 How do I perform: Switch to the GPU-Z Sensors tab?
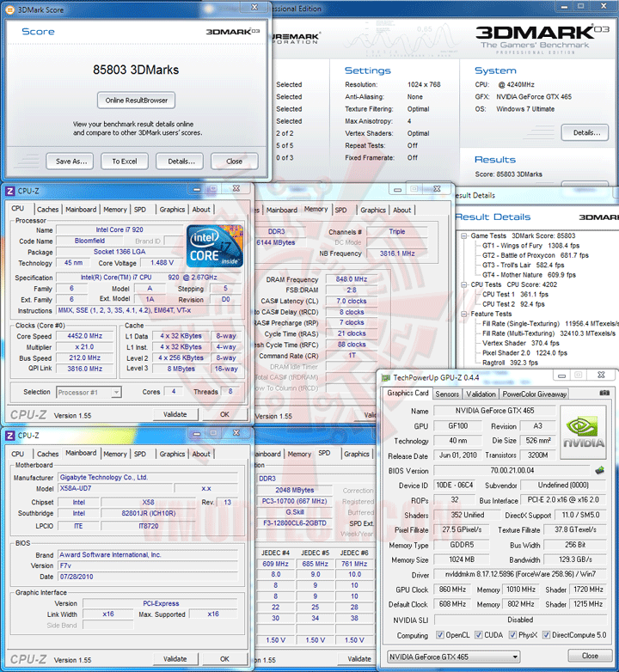[447, 394]
